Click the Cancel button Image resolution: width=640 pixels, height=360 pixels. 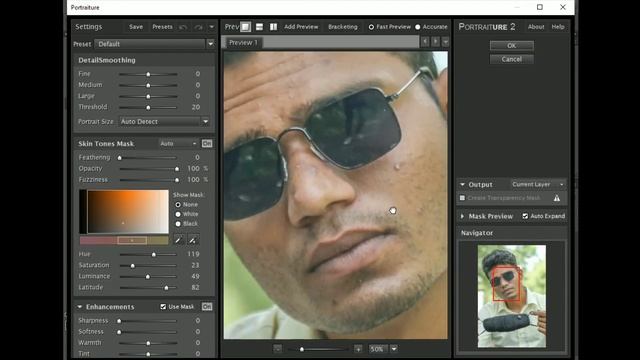(511, 59)
